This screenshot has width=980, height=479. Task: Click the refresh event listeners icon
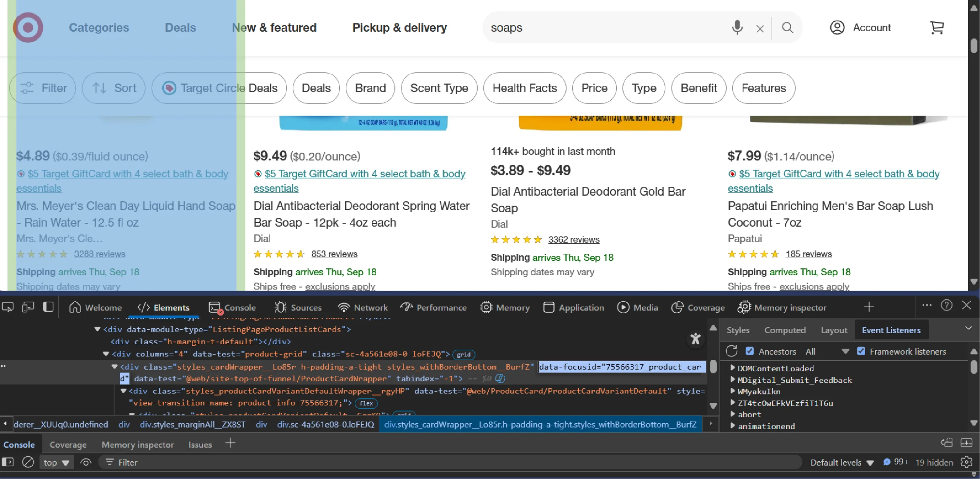[732, 351]
